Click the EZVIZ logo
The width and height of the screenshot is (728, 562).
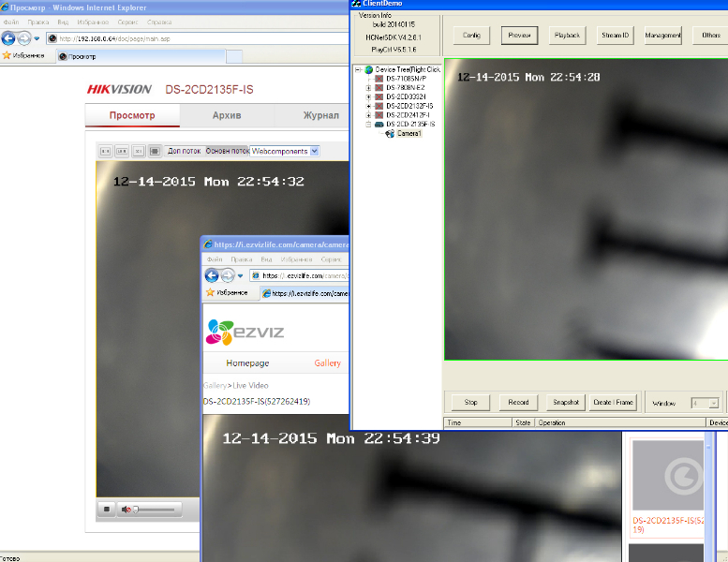[245, 333]
